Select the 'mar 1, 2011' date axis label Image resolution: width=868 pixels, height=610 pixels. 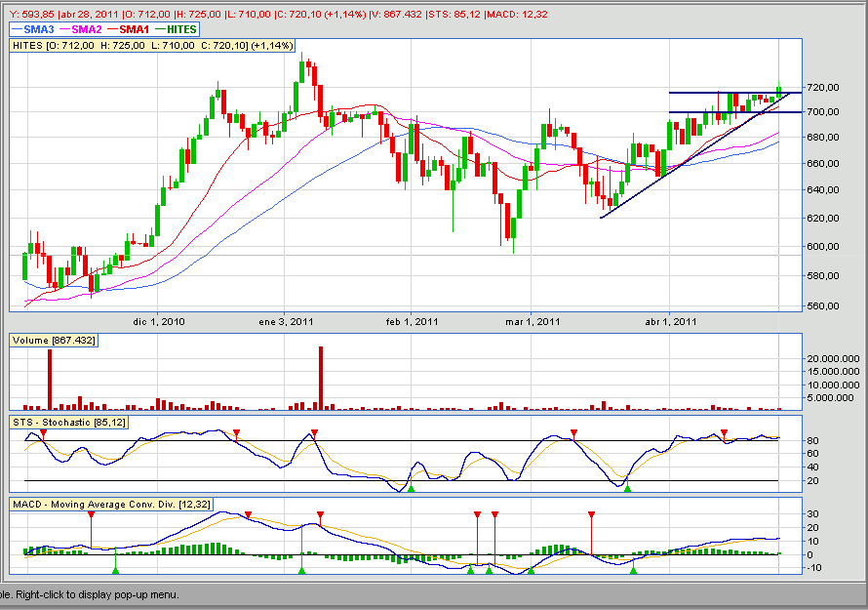(533, 321)
